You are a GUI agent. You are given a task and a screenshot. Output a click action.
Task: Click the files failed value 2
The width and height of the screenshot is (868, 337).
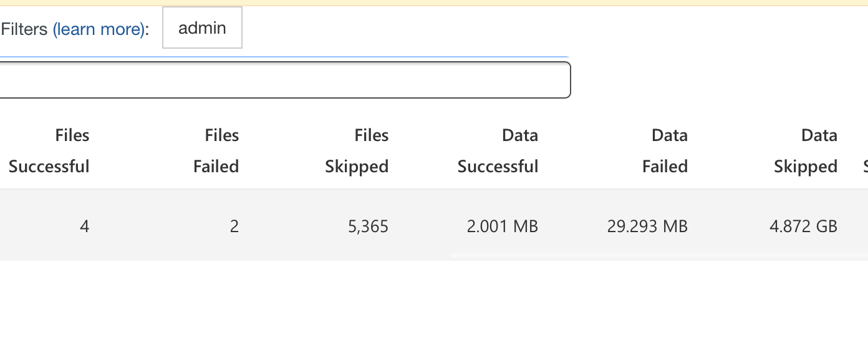[234, 226]
